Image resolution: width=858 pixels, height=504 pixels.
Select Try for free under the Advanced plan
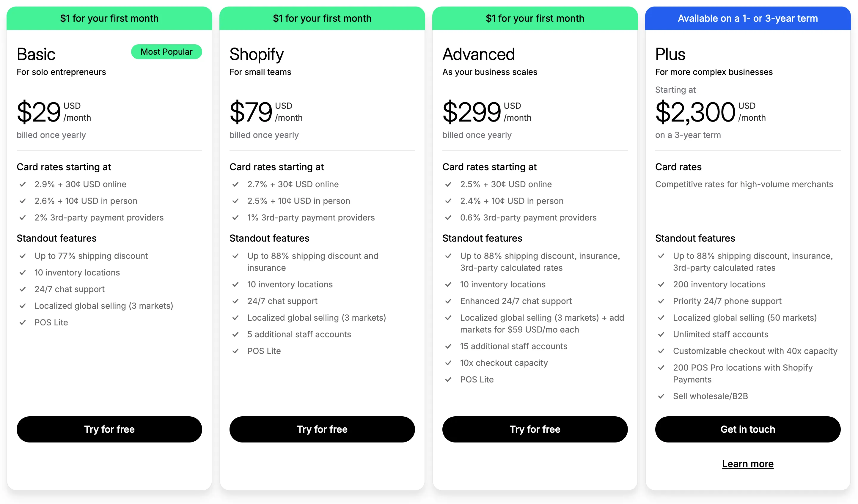(x=535, y=429)
